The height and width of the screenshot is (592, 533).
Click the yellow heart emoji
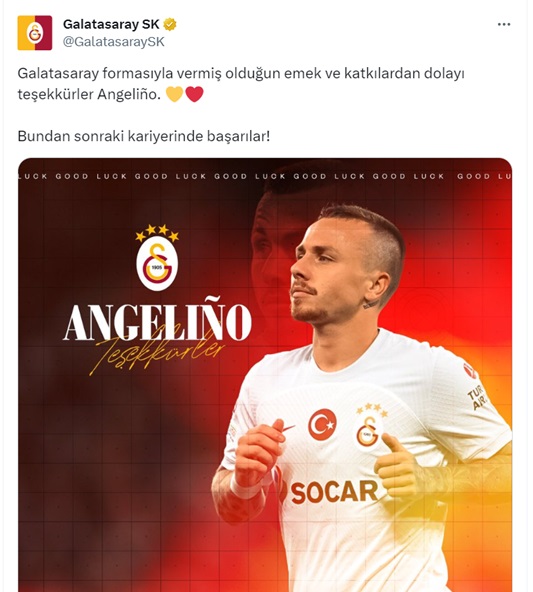pyautogui.click(x=174, y=94)
